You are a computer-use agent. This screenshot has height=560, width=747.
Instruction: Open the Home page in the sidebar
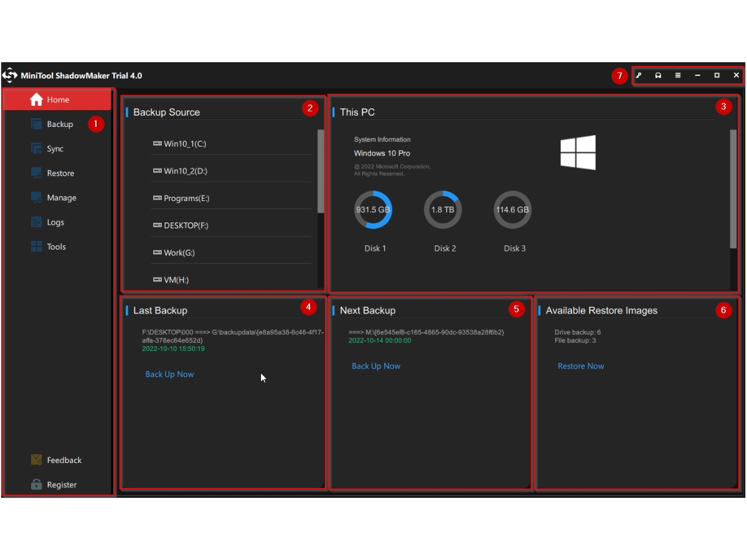pos(57,100)
